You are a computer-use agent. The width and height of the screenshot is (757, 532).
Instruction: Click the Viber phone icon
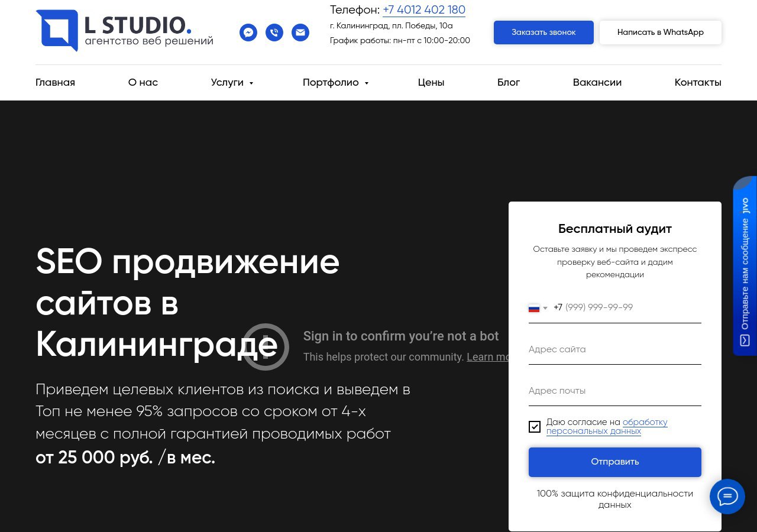[x=274, y=33]
